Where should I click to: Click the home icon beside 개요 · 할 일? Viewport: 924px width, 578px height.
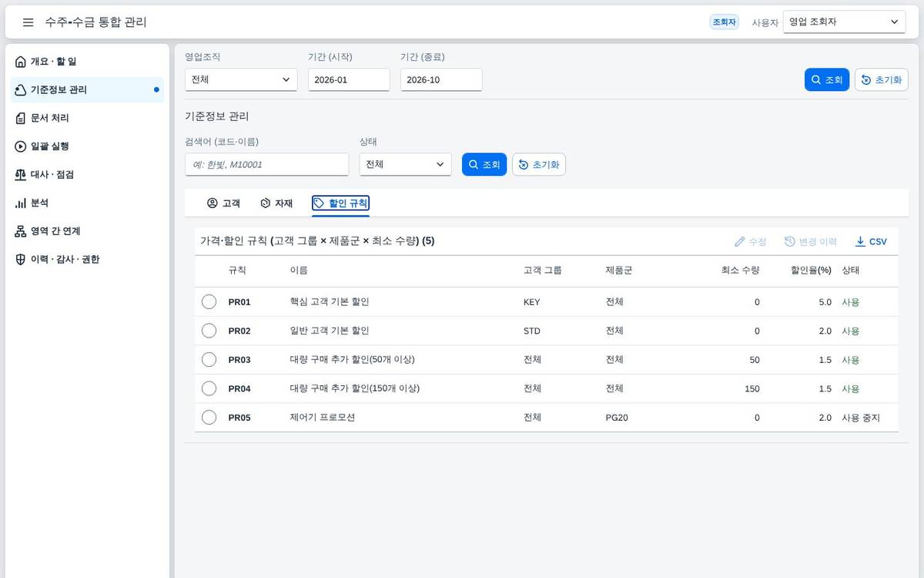click(21, 62)
